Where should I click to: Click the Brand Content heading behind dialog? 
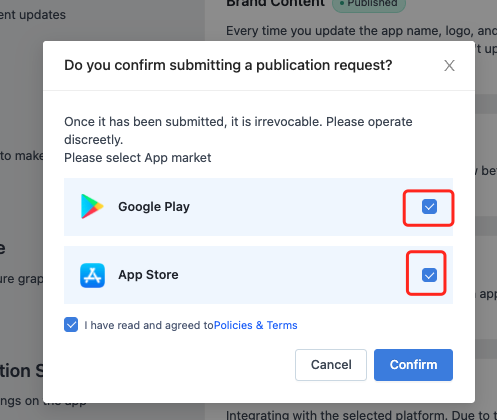[x=275, y=3]
